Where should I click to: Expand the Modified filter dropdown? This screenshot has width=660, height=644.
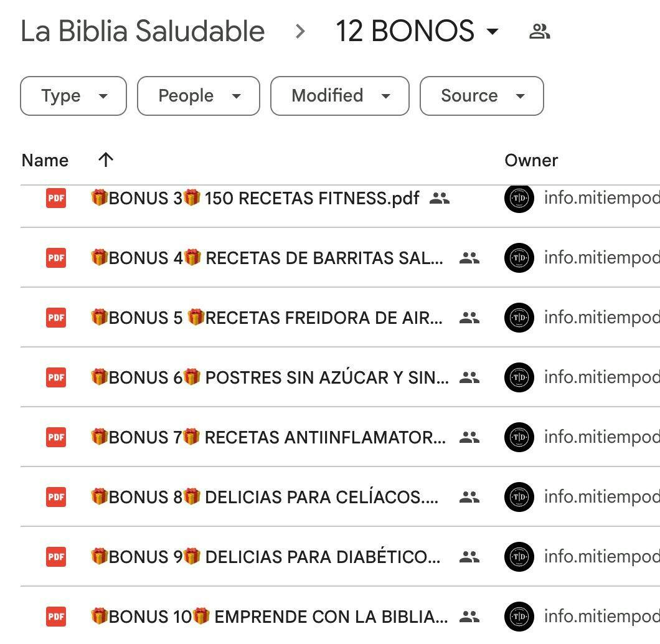click(x=339, y=96)
